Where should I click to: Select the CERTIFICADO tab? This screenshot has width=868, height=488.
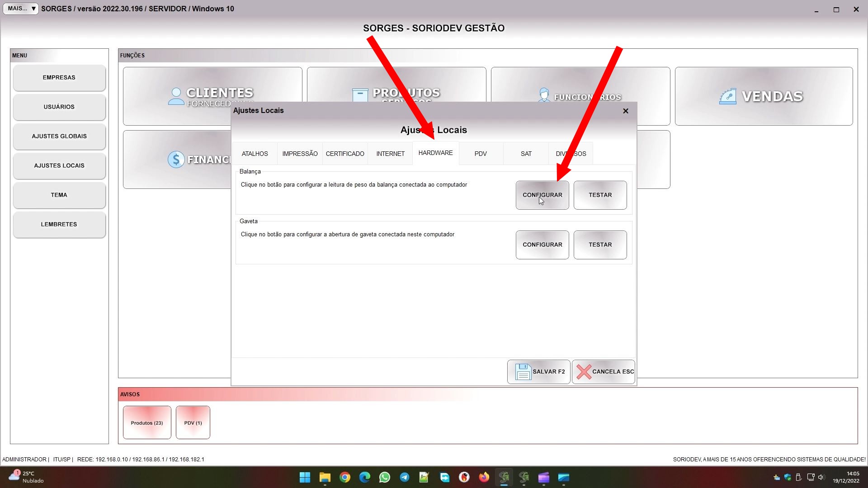[x=345, y=154]
